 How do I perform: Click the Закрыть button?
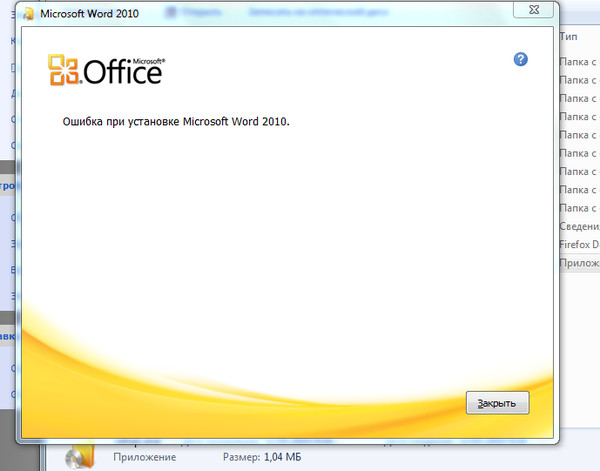tap(497, 403)
